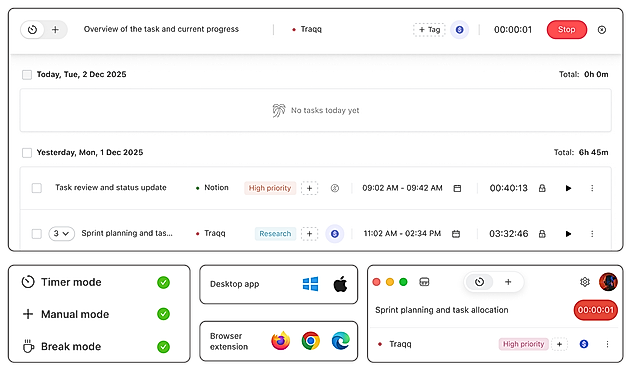Open the user avatar in the desktop widget
The width and height of the screenshot is (632, 368).
pyautogui.click(x=608, y=282)
